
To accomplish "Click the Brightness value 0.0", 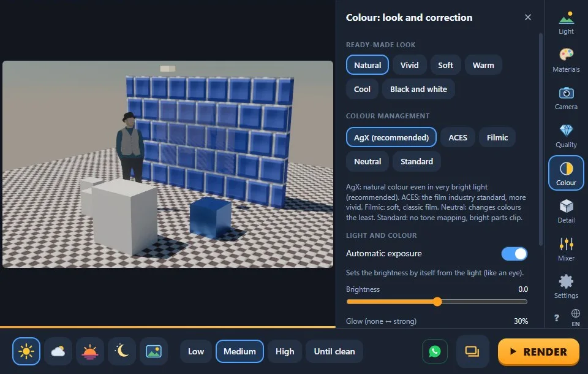I will click(522, 289).
